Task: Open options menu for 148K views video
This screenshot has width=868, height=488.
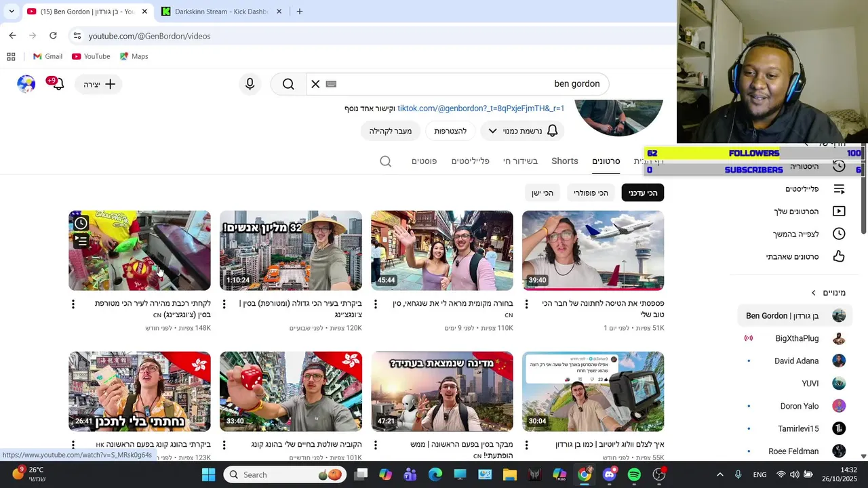Action: [x=73, y=304]
